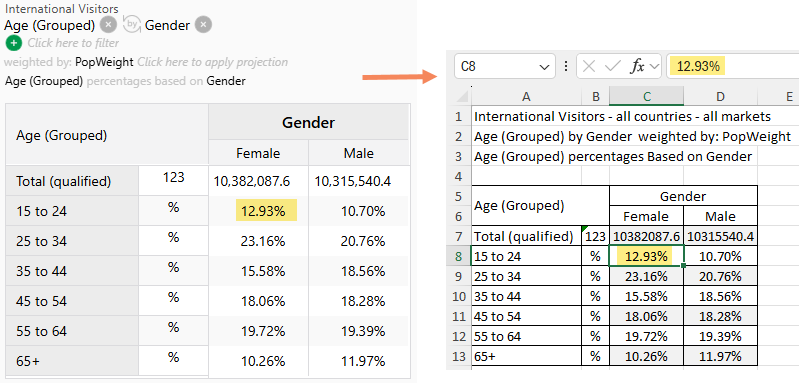
Task: Select column C header in Excel
Action: pos(647,97)
